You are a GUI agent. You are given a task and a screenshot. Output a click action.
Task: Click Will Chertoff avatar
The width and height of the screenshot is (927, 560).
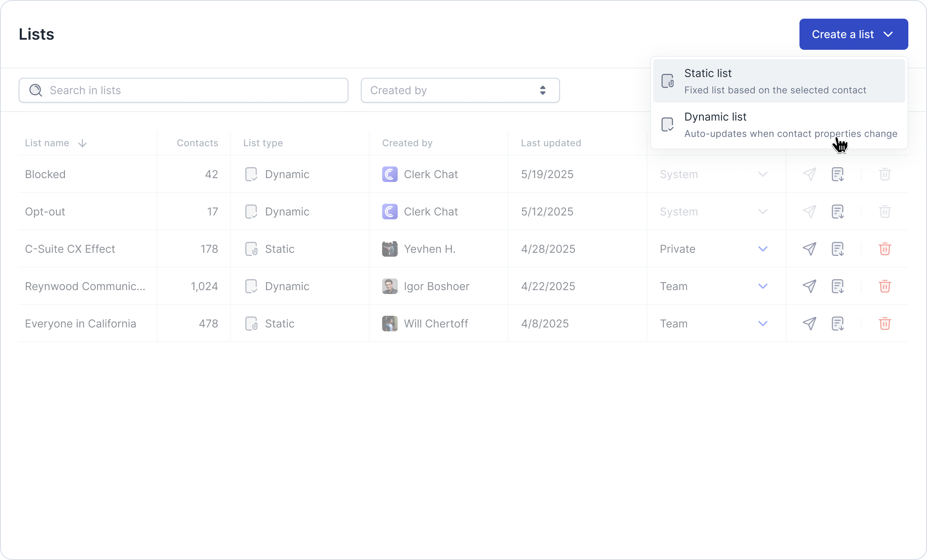(x=390, y=324)
